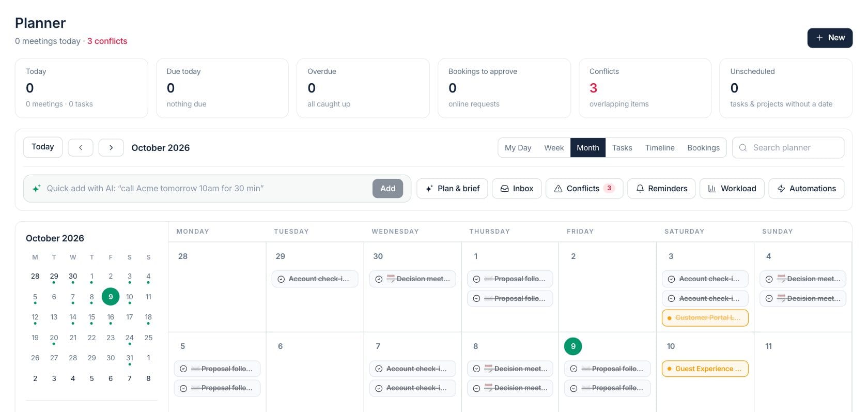This screenshot has height=412, width=868.
Task: Open the Unscheduled summary card
Action: [786, 88]
